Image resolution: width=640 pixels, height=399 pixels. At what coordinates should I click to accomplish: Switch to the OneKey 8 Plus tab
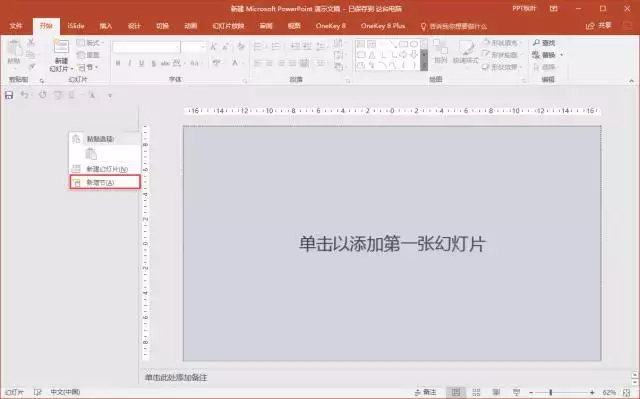(x=382, y=26)
